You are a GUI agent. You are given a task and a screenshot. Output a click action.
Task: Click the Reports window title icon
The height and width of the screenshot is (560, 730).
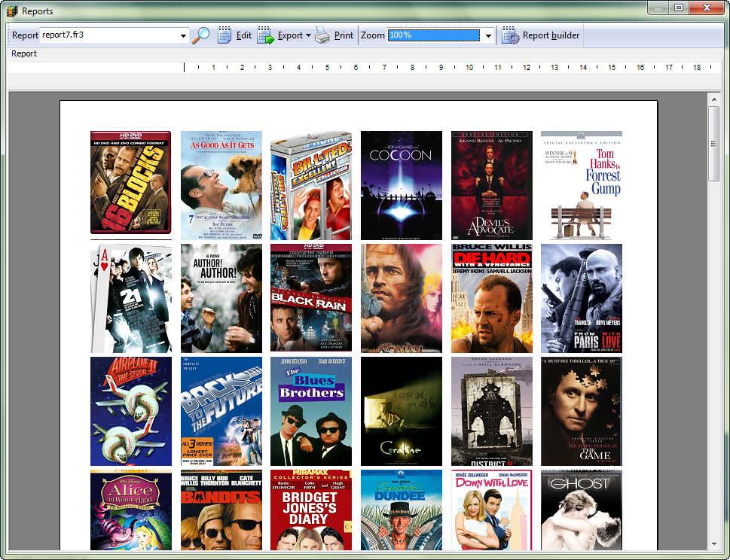[12, 11]
